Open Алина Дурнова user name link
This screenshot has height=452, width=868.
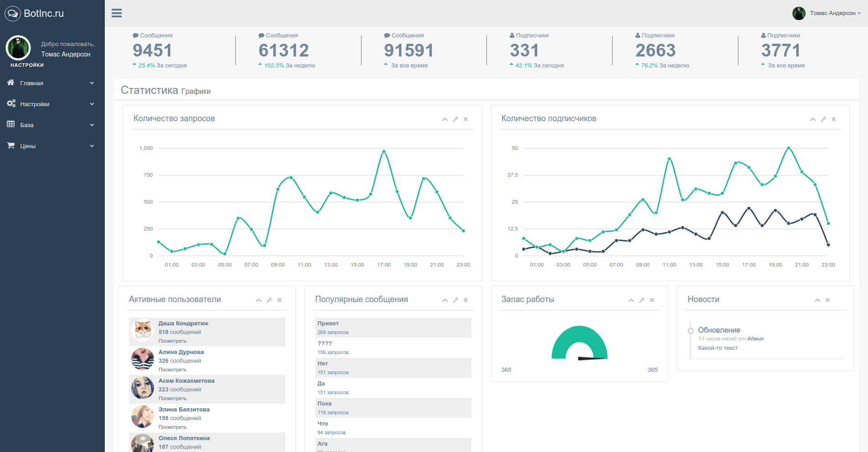click(x=181, y=352)
